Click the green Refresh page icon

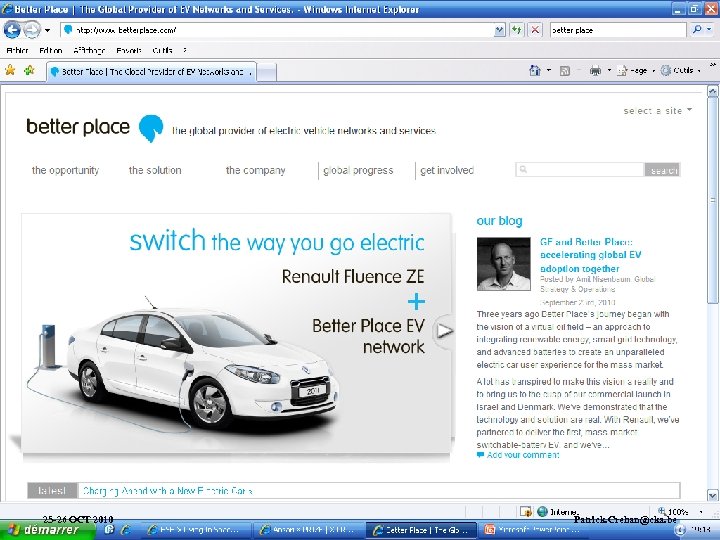coord(517,30)
